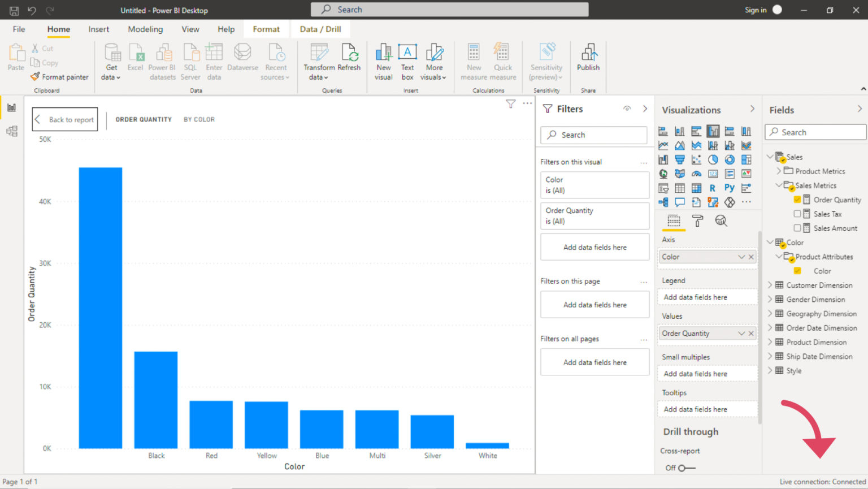The width and height of the screenshot is (868, 489).
Task: Check the Sales Amount field checkbox
Action: pos(797,228)
